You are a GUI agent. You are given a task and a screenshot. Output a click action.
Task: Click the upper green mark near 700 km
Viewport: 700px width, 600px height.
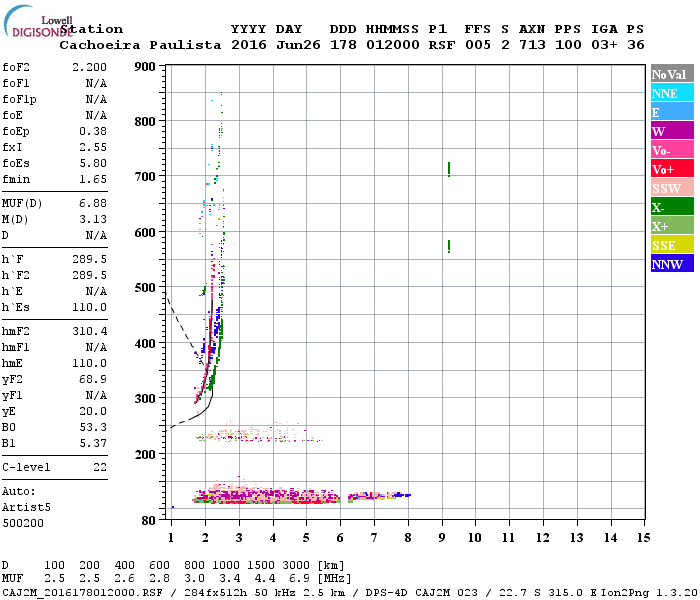pos(449,169)
